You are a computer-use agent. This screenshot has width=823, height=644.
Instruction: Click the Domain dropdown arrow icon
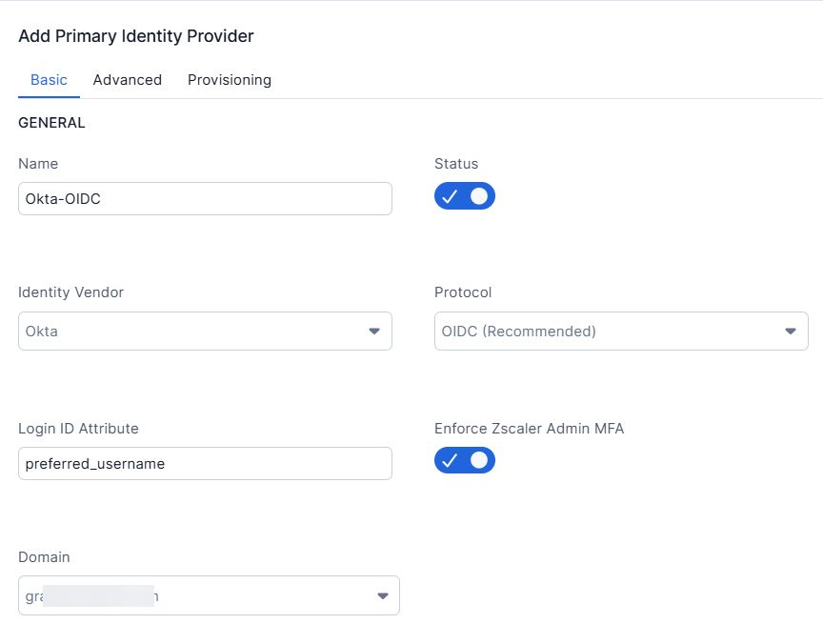(x=383, y=595)
